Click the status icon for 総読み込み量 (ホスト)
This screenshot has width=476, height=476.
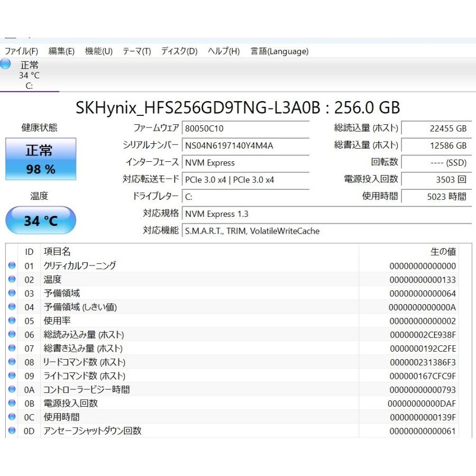coord(12,335)
